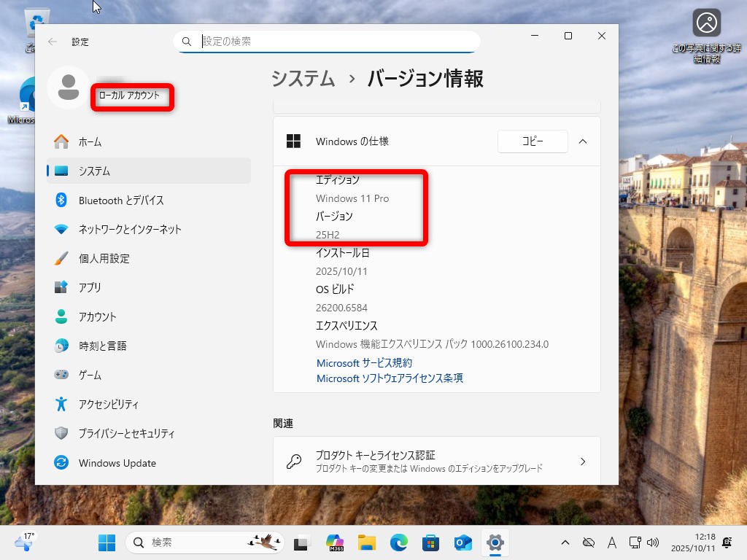Click the コピー button
Image resolution: width=747 pixels, height=560 pixels.
coord(533,141)
